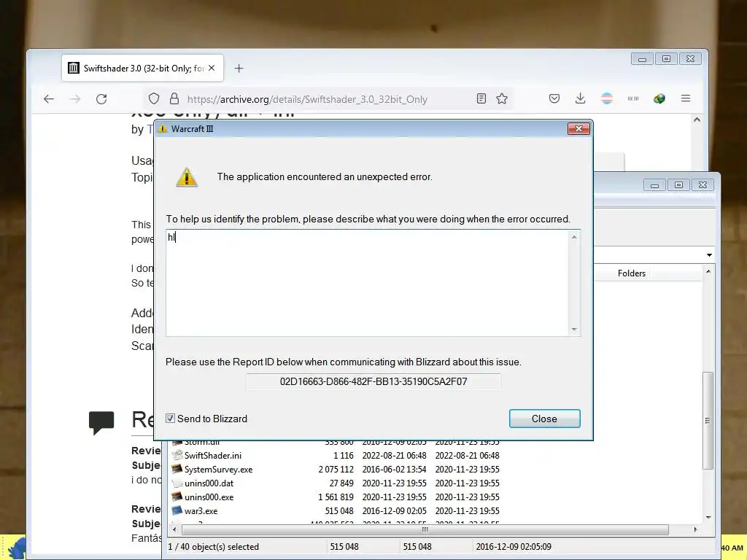
Task: Open the tracking protection shield icon
Action: pyautogui.click(x=153, y=98)
